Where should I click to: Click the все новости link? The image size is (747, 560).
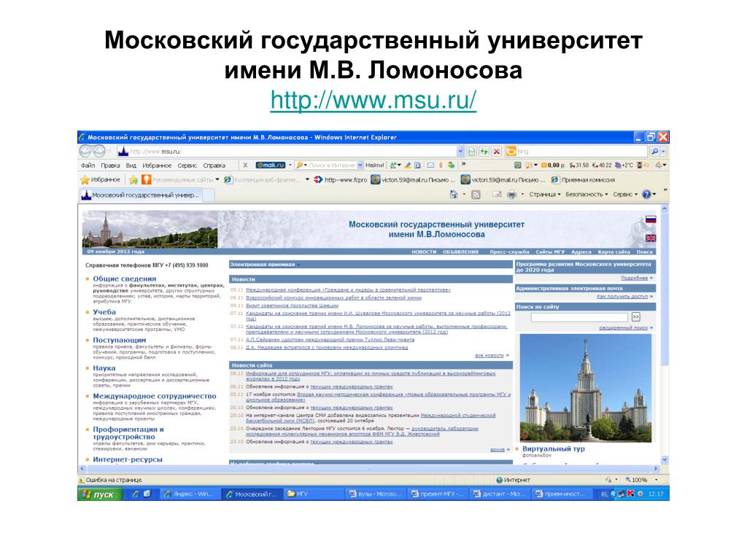(x=489, y=356)
